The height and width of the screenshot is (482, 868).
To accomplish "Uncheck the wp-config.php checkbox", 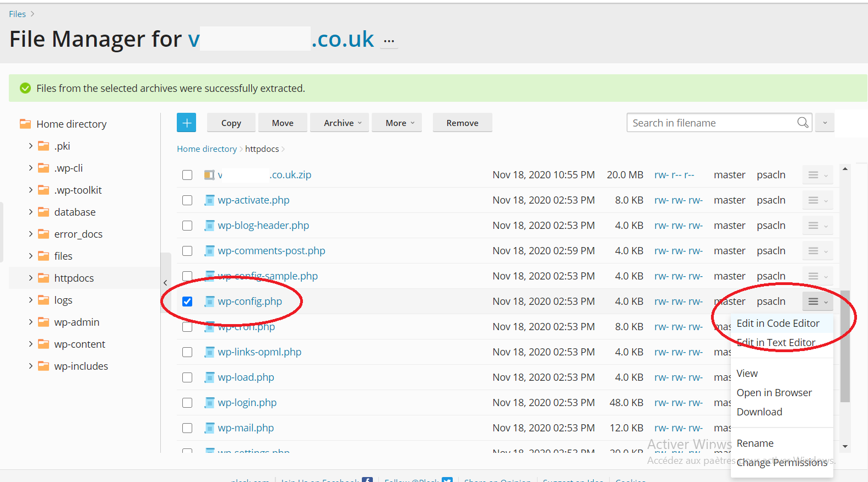I will (187, 302).
